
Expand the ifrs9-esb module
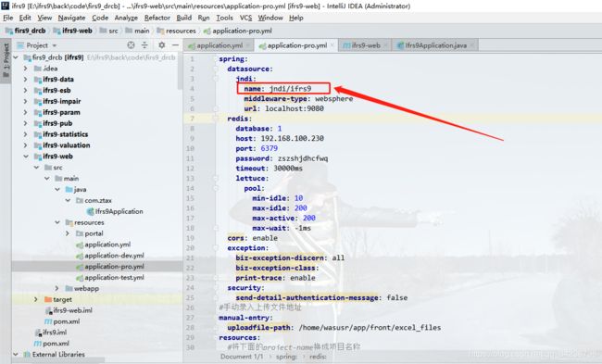click(25, 90)
